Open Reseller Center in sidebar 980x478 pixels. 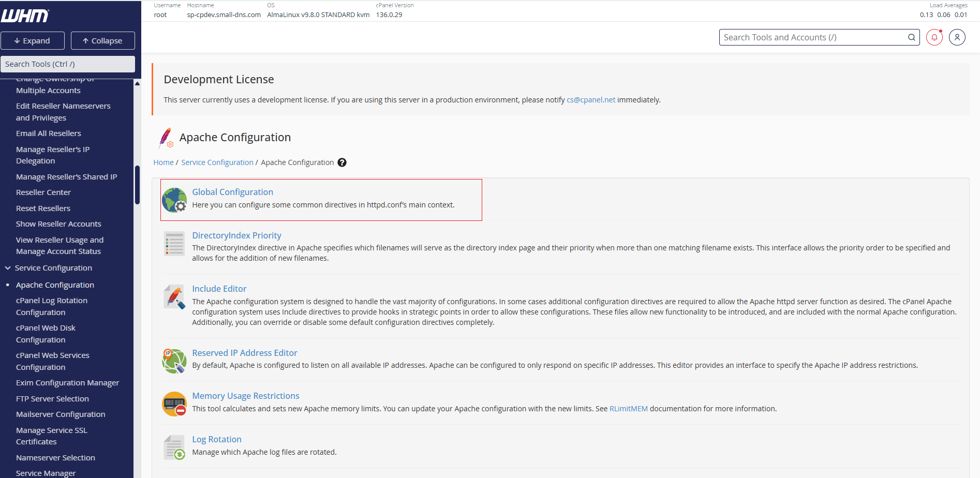pos(43,192)
